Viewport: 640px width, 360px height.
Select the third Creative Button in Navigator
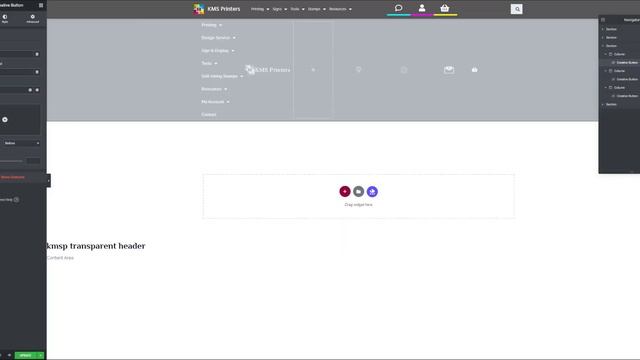point(626,96)
